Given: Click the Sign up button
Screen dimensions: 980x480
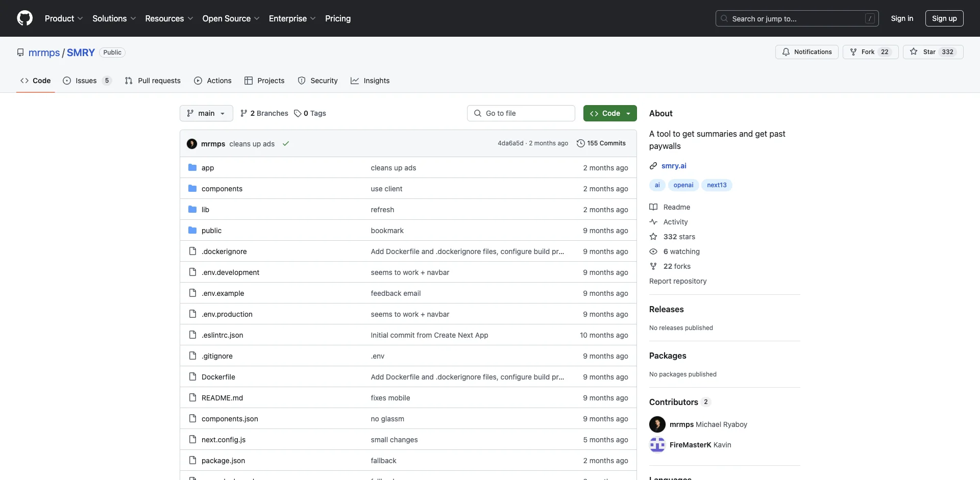Looking at the screenshot, I should click(944, 18).
